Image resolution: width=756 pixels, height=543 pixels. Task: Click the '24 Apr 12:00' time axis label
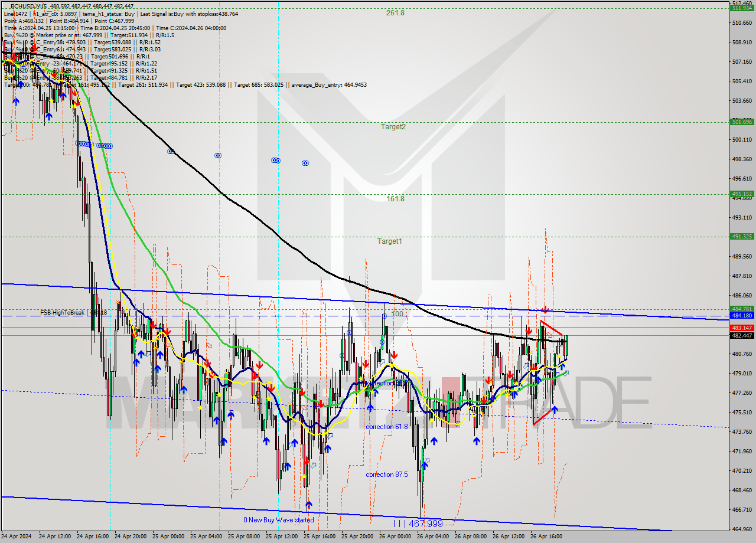(56, 537)
